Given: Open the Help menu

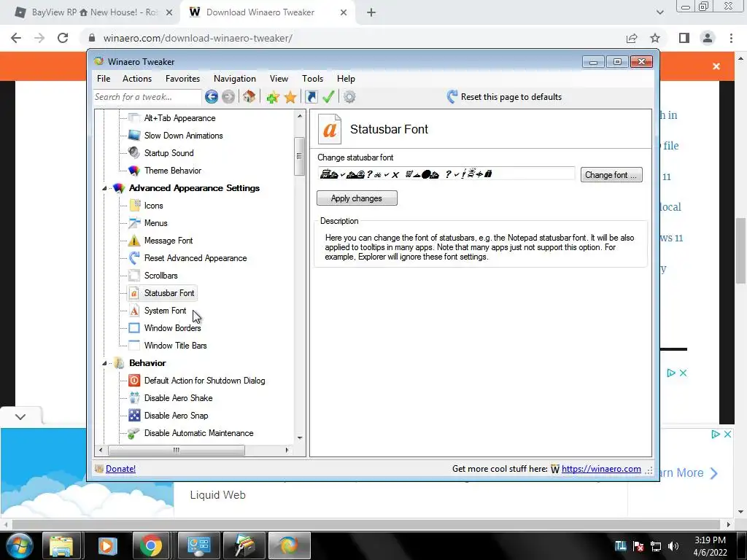Looking at the screenshot, I should (x=346, y=79).
